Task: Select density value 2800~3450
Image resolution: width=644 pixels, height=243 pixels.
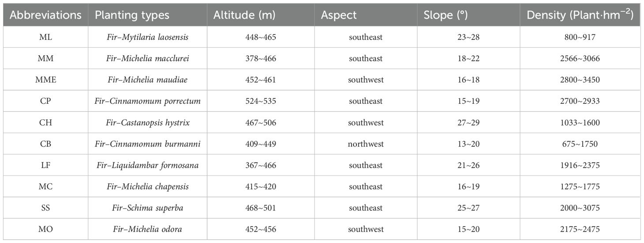Action: click(580, 80)
